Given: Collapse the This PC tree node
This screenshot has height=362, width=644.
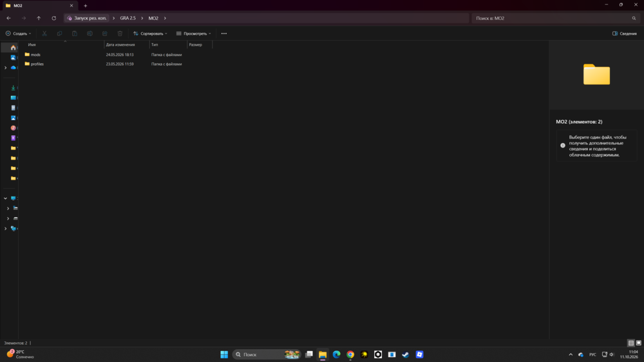Looking at the screenshot, I should coord(5,198).
